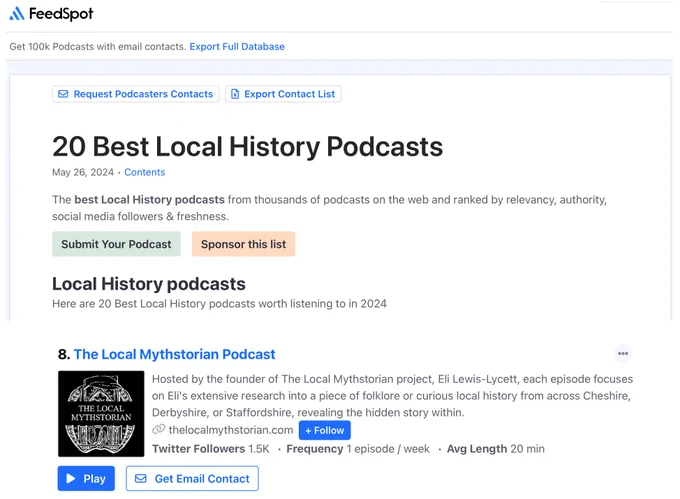
Task: Open The Local Mythstorian Podcast title link
Action: 174,354
